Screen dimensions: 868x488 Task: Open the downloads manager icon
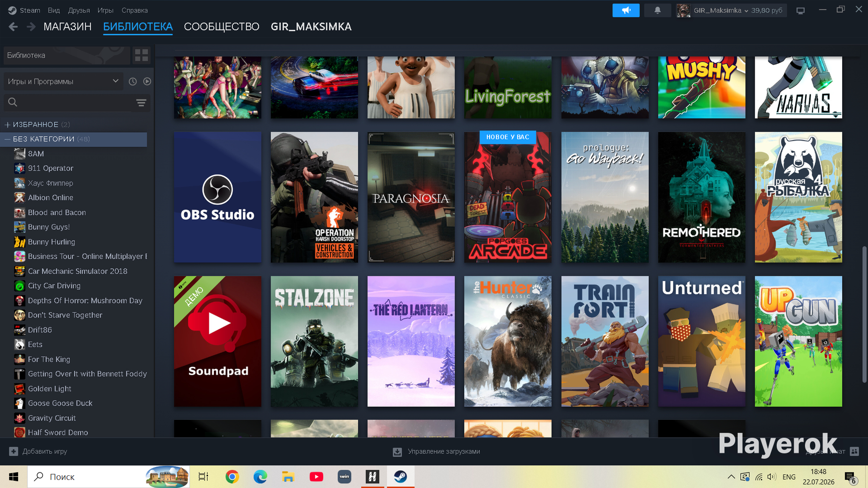pyautogui.click(x=397, y=452)
